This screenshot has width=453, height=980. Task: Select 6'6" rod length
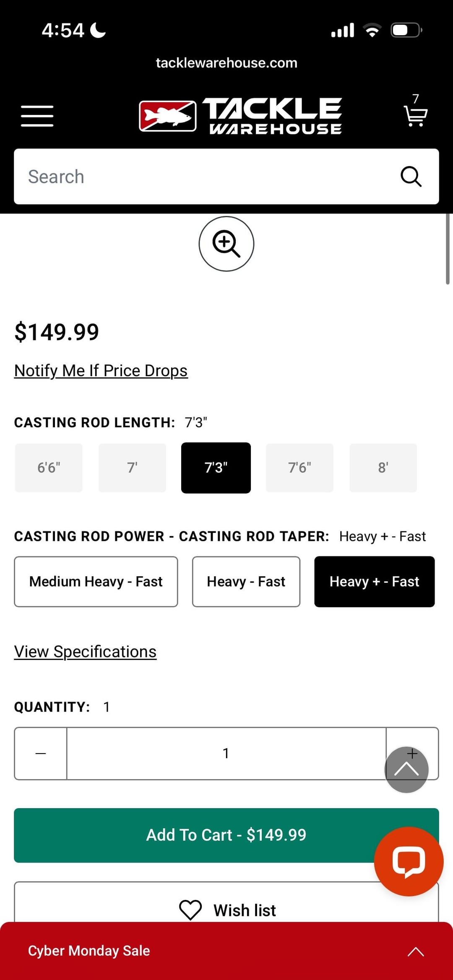point(49,468)
